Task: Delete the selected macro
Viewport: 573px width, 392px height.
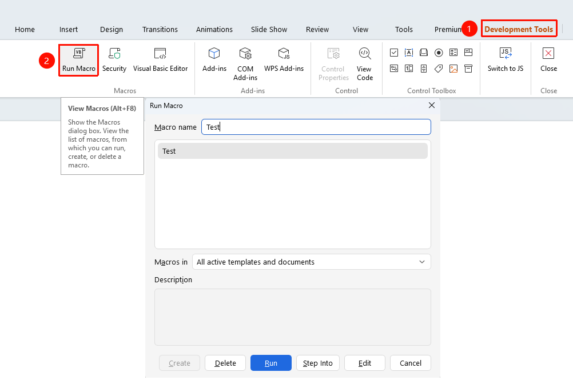Action: tap(225, 363)
